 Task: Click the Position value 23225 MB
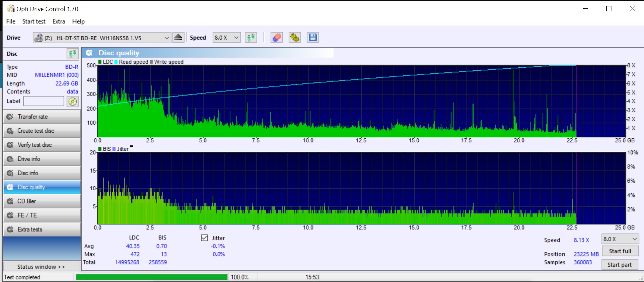[586, 254]
